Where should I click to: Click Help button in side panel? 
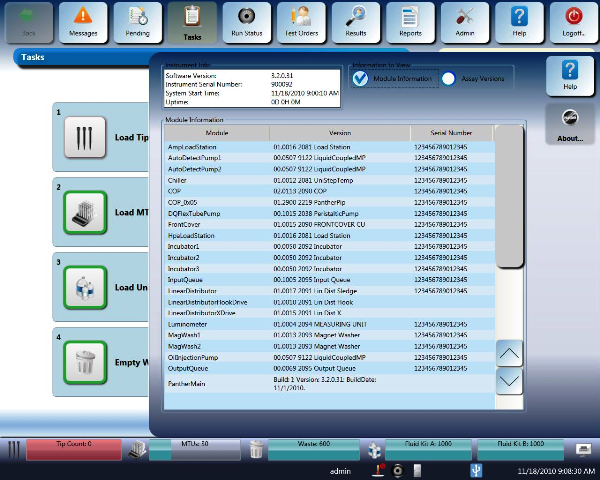pyautogui.click(x=570, y=75)
